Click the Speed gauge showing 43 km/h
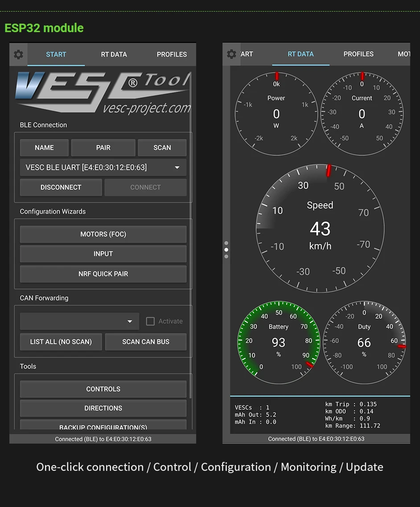The width and height of the screenshot is (420, 507). [320, 229]
